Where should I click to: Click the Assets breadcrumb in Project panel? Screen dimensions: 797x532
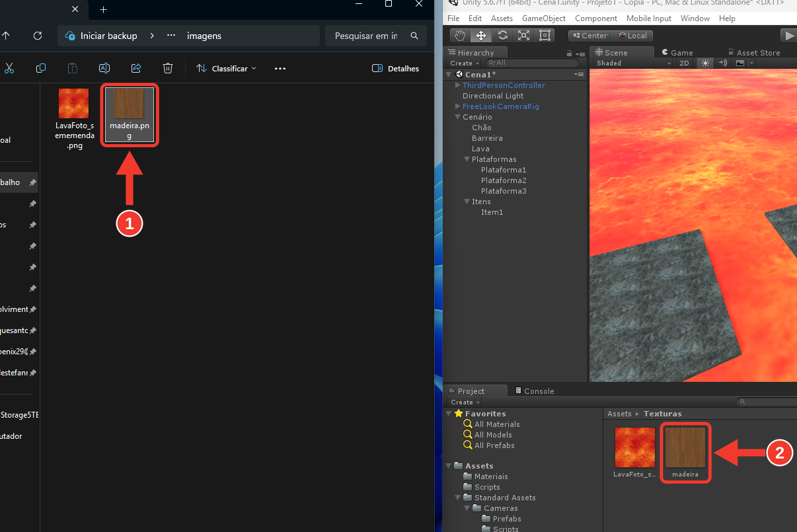pos(619,414)
